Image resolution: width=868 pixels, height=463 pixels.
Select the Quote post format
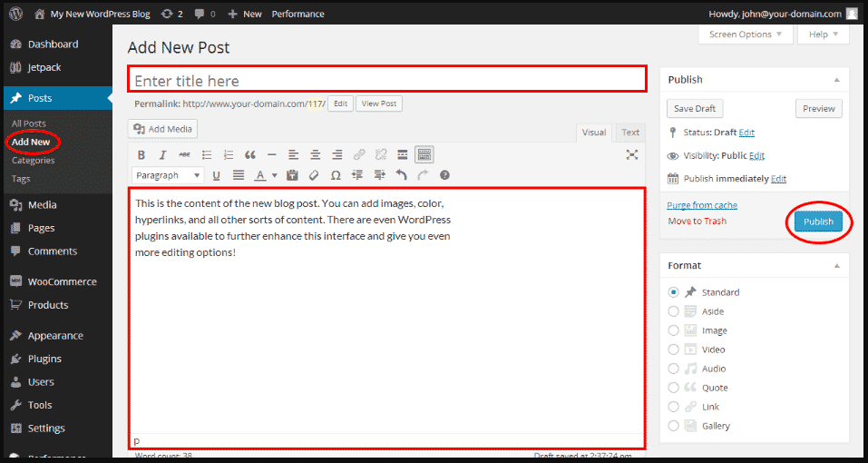[673, 388]
